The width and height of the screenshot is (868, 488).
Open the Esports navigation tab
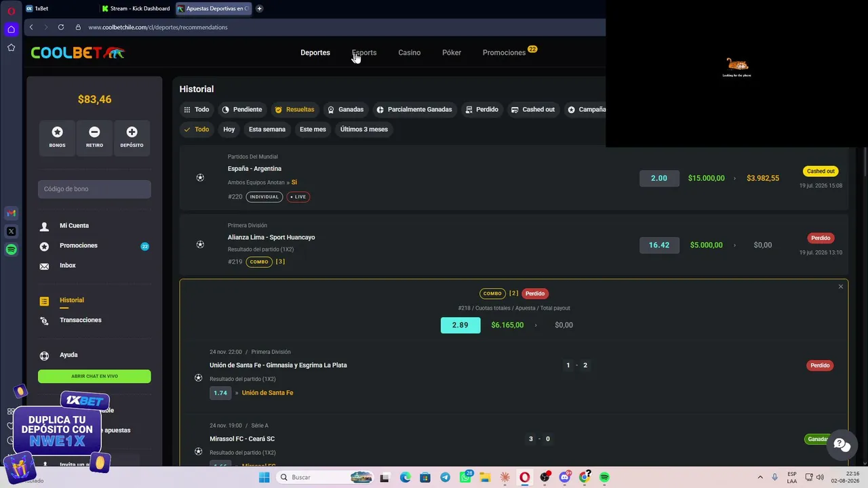[x=364, y=53]
